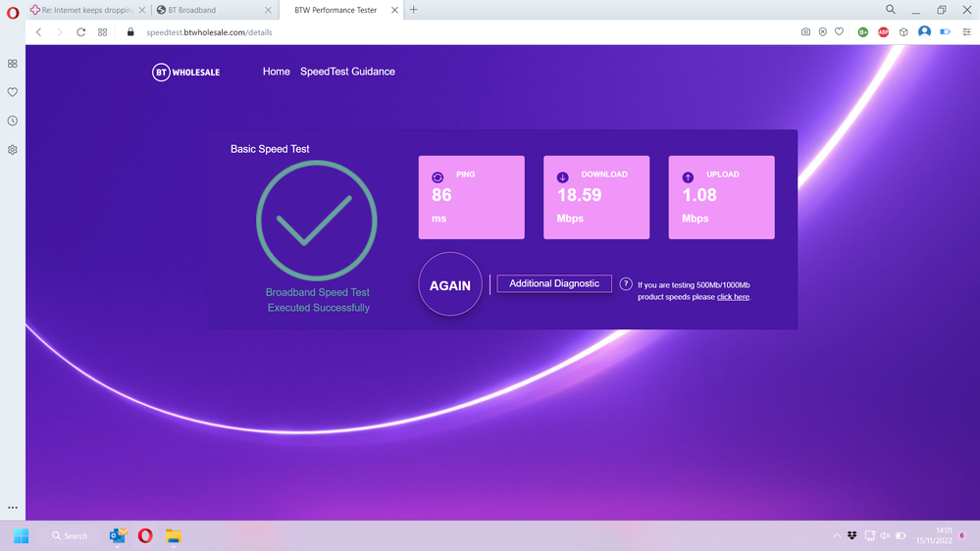
Task: Open the Adblock Plus extension
Action: pos(883,32)
